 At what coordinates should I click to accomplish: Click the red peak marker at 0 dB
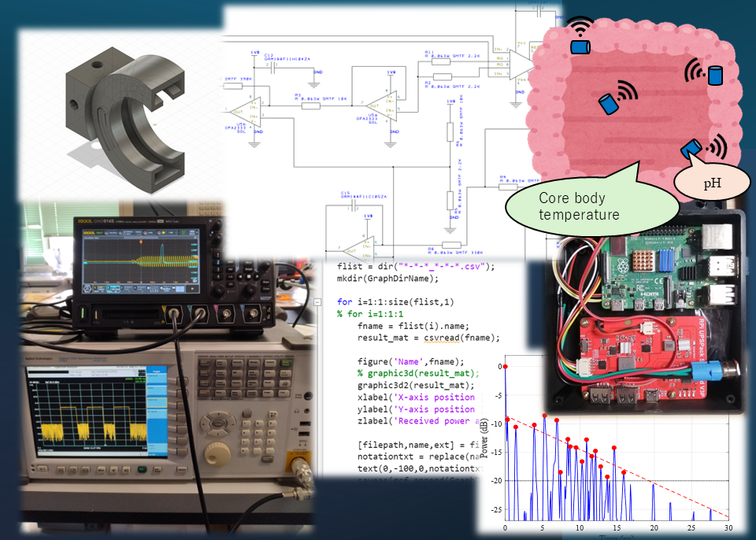click(x=506, y=367)
